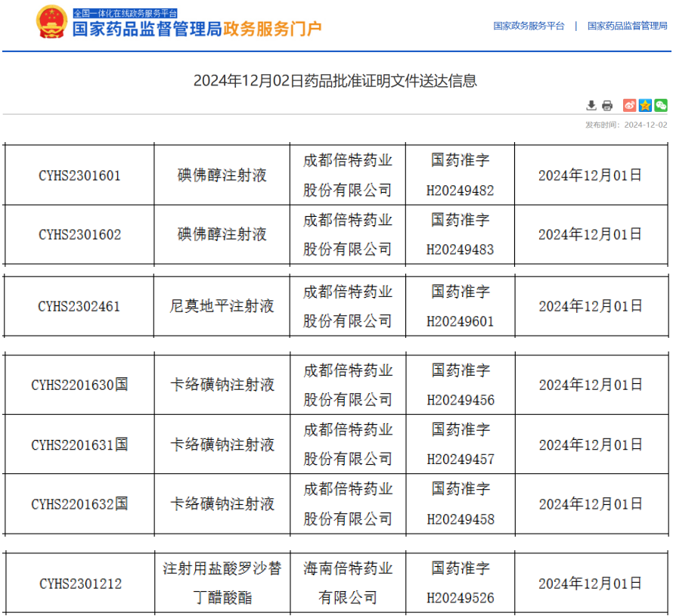
Task: Select cell CYHS2301602
Action: click(x=79, y=234)
